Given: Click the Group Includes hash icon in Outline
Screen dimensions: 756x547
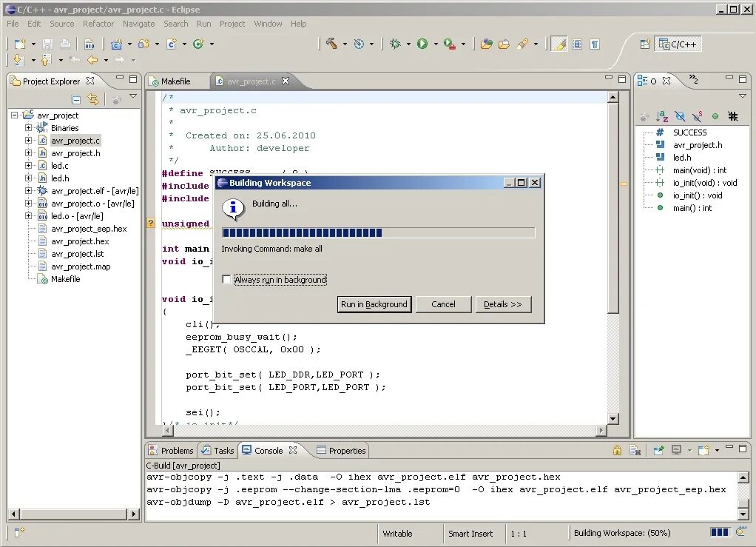Looking at the screenshot, I should (x=733, y=116).
